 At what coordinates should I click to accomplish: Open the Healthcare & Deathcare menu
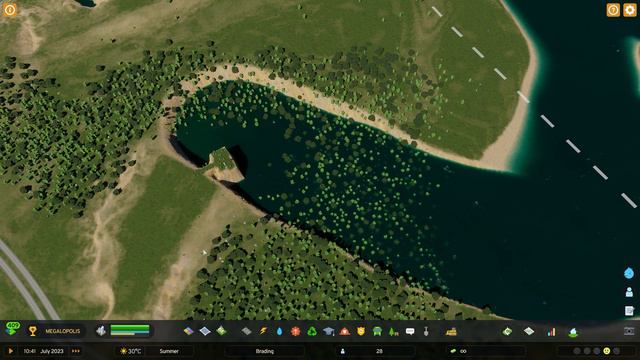(296, 331)
